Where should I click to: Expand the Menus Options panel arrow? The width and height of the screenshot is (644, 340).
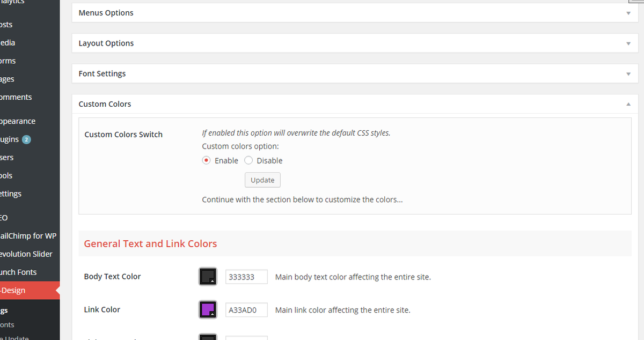click(628, 13)
